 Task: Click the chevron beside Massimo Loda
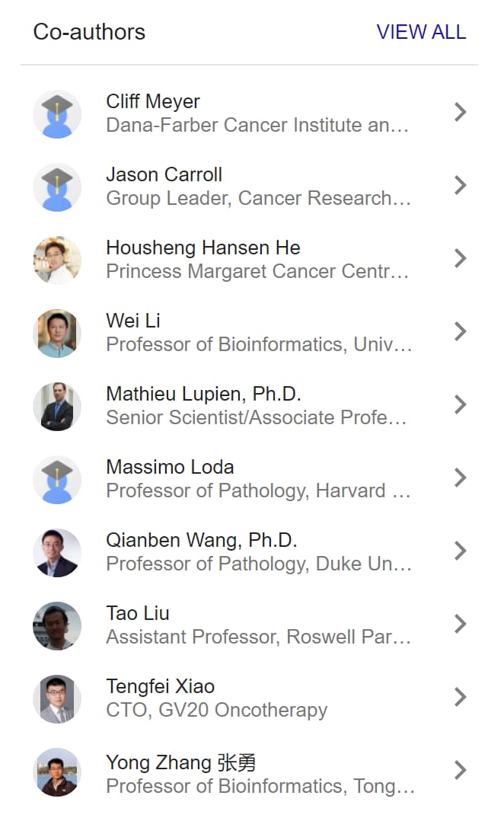click(460, 478)
